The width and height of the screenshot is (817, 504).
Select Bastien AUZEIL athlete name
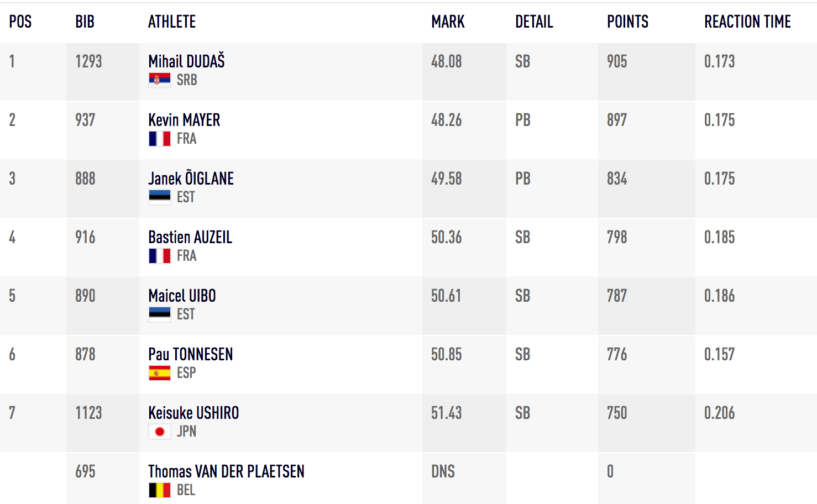190,237
